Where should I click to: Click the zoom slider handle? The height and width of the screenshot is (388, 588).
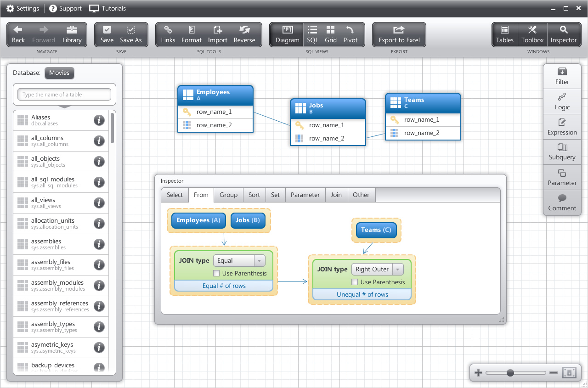[x=510, y=373]
